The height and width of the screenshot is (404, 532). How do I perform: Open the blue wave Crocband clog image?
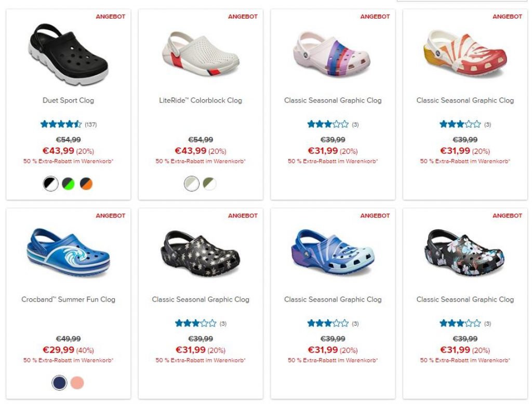tap(68, 253)
